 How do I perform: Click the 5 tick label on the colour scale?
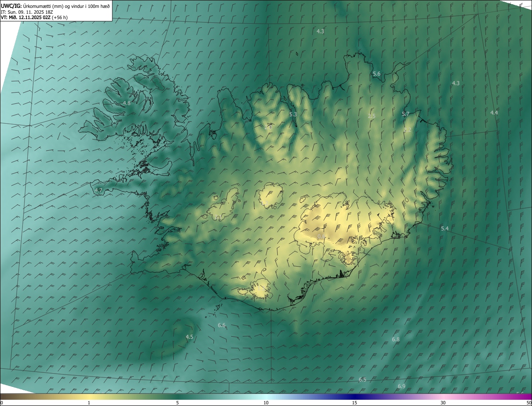(x=177, y=403)
